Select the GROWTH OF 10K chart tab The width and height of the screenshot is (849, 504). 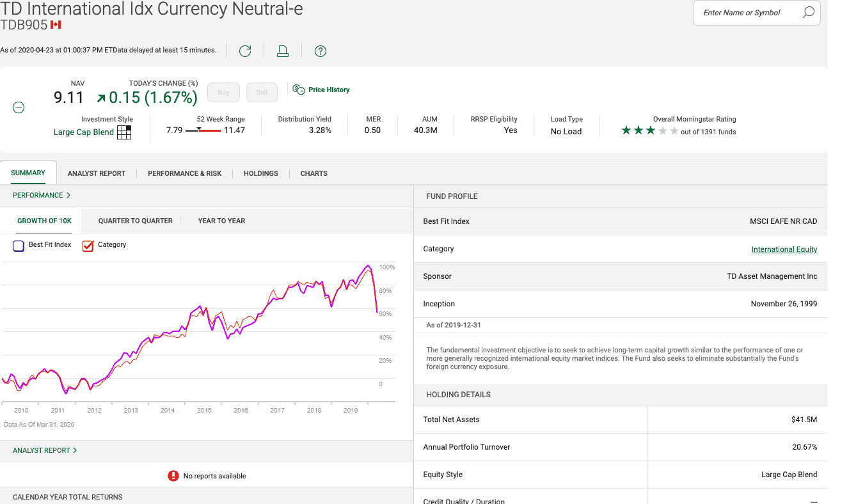(44, 221)
